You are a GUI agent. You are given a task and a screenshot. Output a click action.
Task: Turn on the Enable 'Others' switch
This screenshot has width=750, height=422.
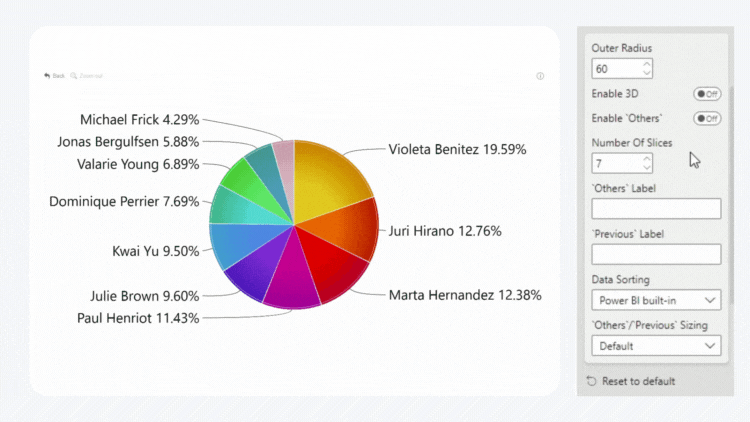[x=707, y=118]
